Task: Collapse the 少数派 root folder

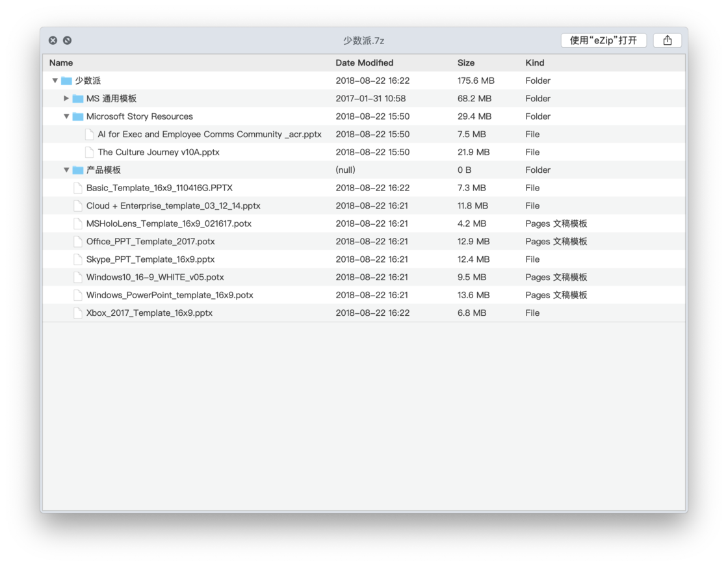Action: pyautogui.click(x=55, y=81)
